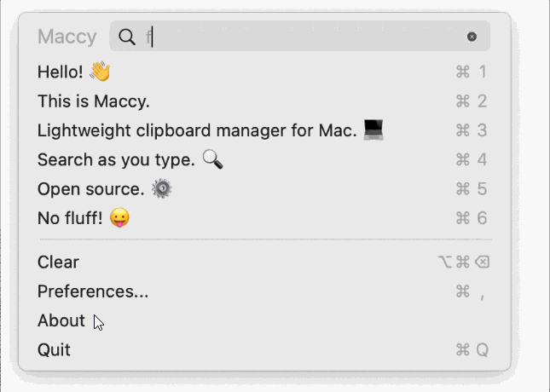
Task: Click the magnifying glass search icon
Action: pos(126,37)
